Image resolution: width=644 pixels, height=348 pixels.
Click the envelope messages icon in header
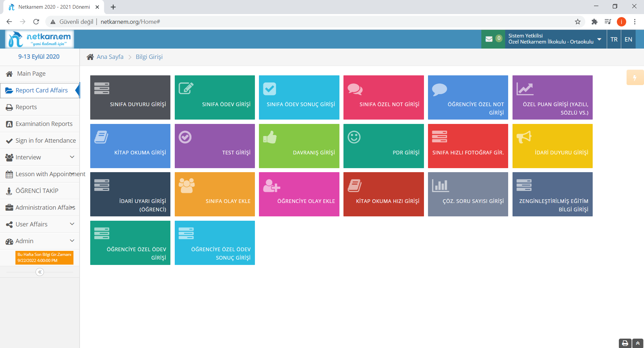(489, 39)
